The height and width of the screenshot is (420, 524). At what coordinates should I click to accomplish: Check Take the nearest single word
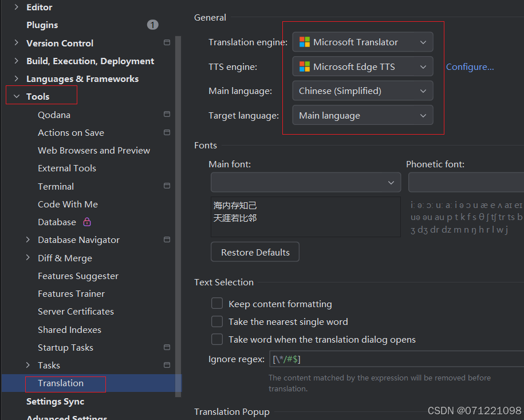pyautogui.click(x=217, y=321)
